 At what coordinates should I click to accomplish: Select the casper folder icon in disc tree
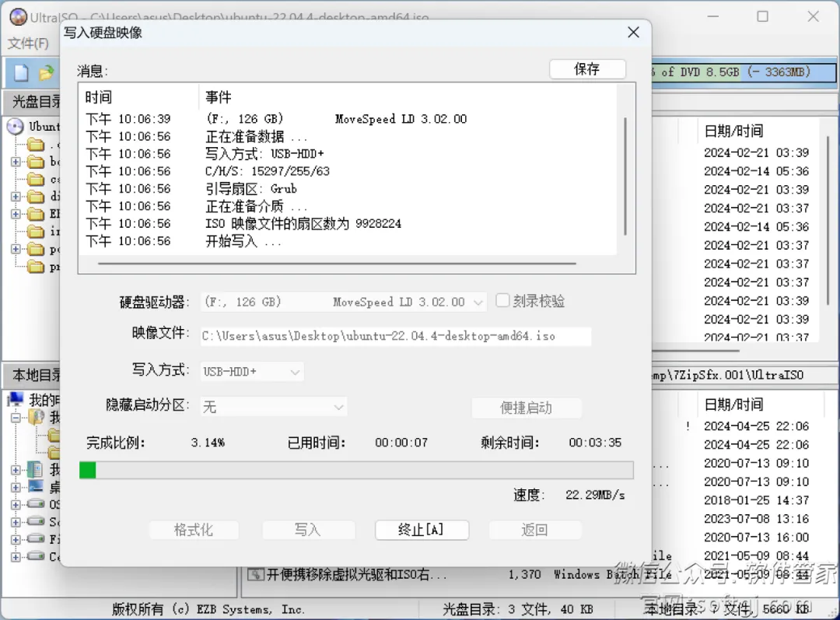[36, 180]
